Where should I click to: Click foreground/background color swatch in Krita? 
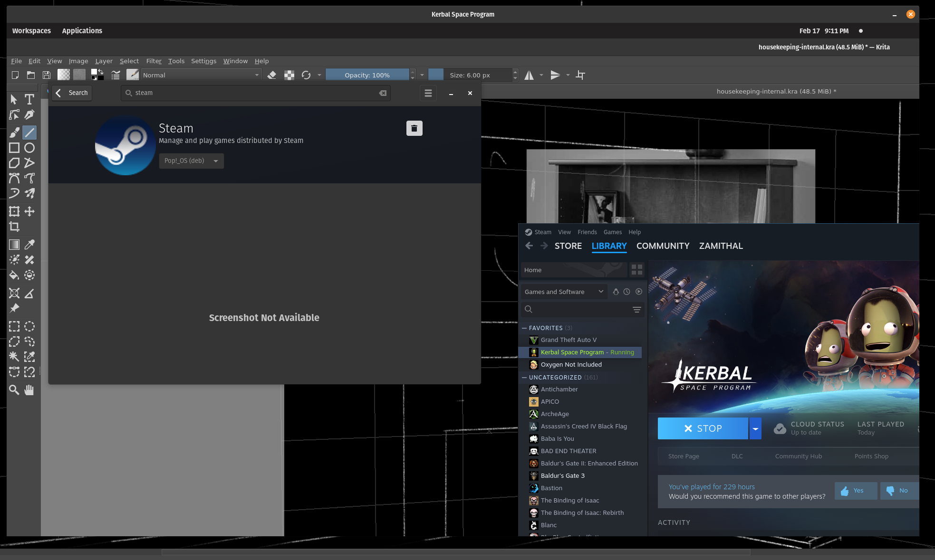[97, 75]
